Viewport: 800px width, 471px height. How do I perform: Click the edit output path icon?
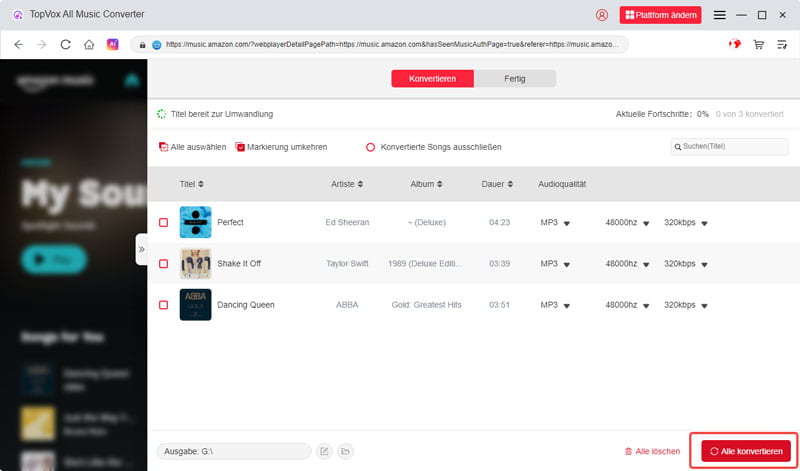coord(324,452)
